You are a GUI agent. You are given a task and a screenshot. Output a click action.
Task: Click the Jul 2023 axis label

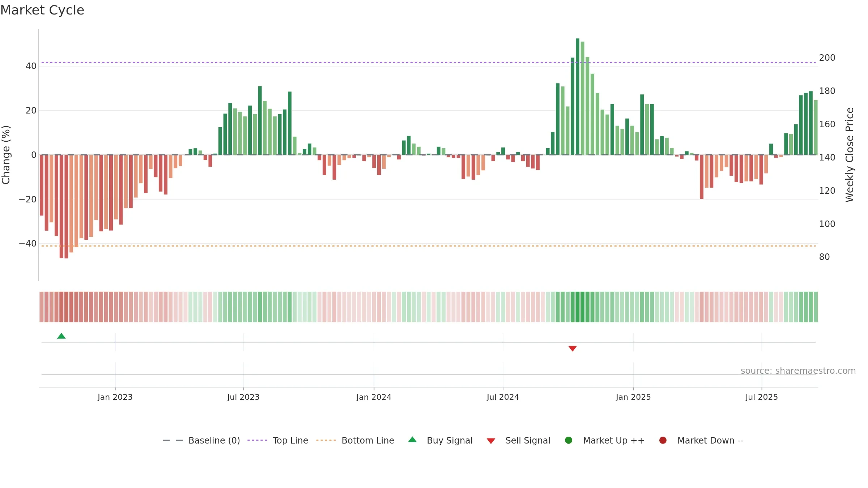tap(243, 397)
